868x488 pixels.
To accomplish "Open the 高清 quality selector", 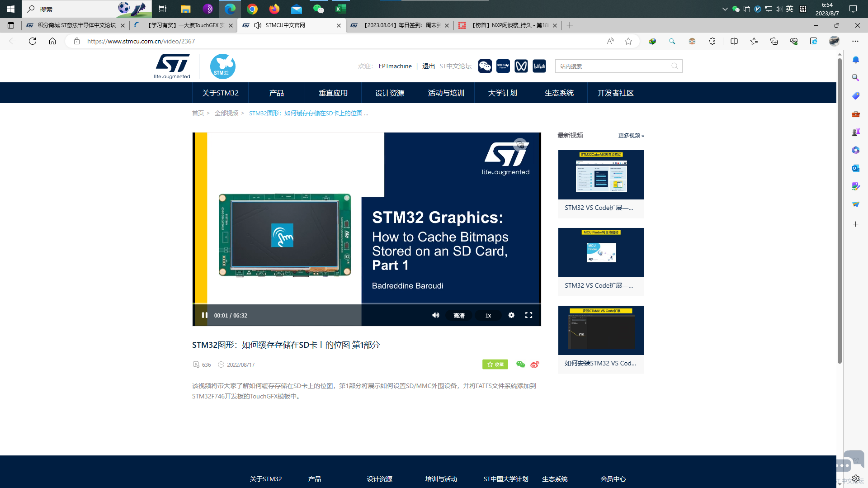I will (x=459, y=316).
